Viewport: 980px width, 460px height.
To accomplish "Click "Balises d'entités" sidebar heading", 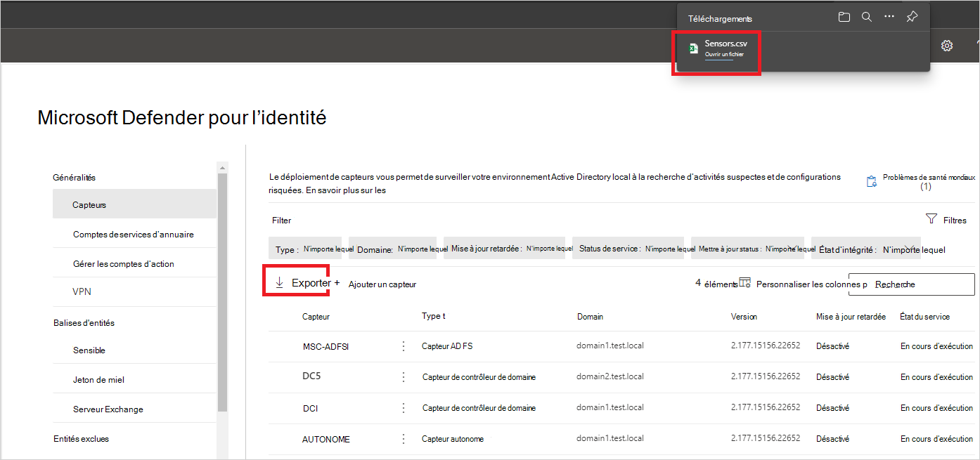I will tap(84, 322).
